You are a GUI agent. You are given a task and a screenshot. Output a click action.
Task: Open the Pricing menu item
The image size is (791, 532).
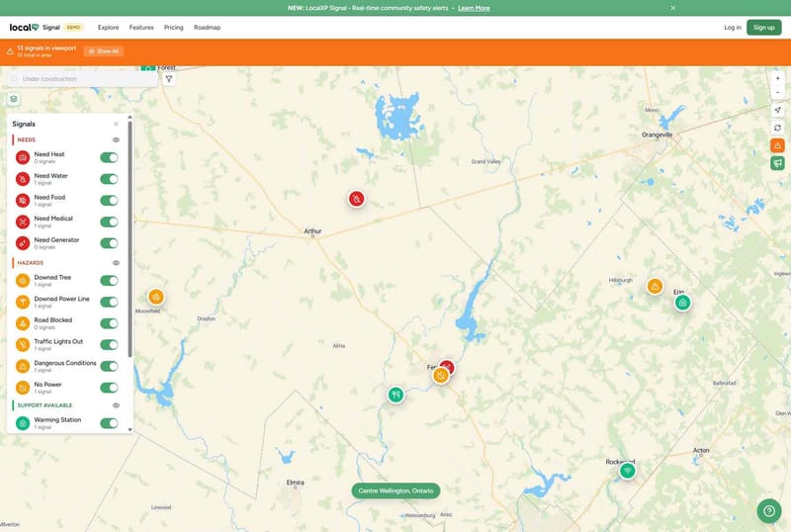click(x=174, y=28)
